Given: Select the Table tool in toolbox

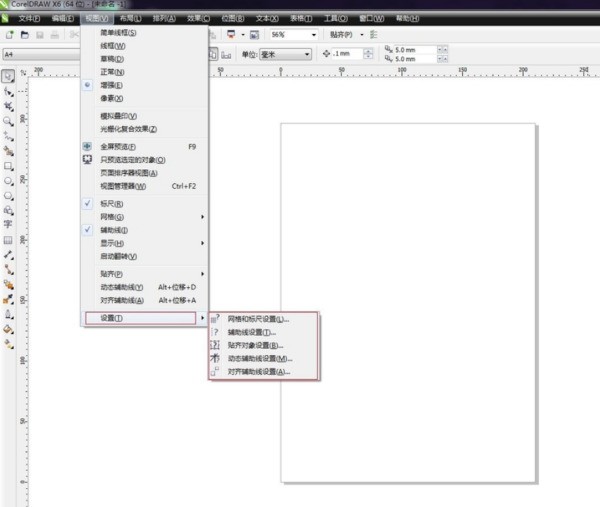Looking at the screenshot, I should [x=8, y=240].
